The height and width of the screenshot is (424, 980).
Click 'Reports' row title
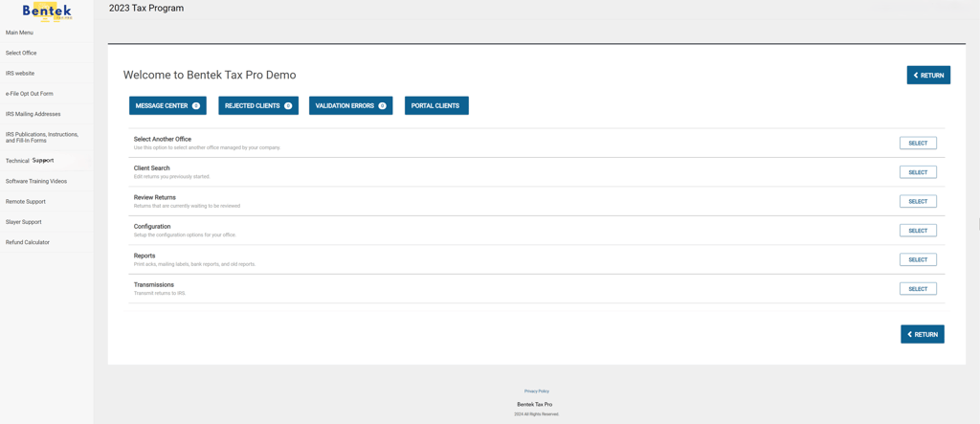tap(145, 256)
